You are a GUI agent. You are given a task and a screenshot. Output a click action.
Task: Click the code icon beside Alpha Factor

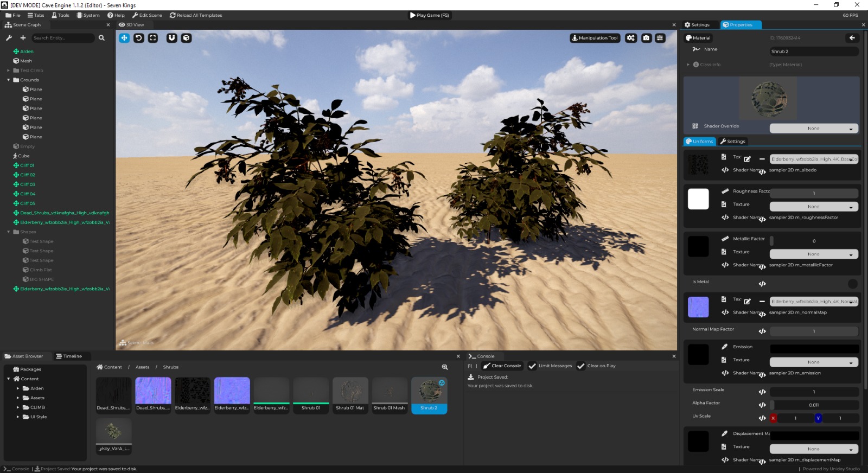(762, 405)
